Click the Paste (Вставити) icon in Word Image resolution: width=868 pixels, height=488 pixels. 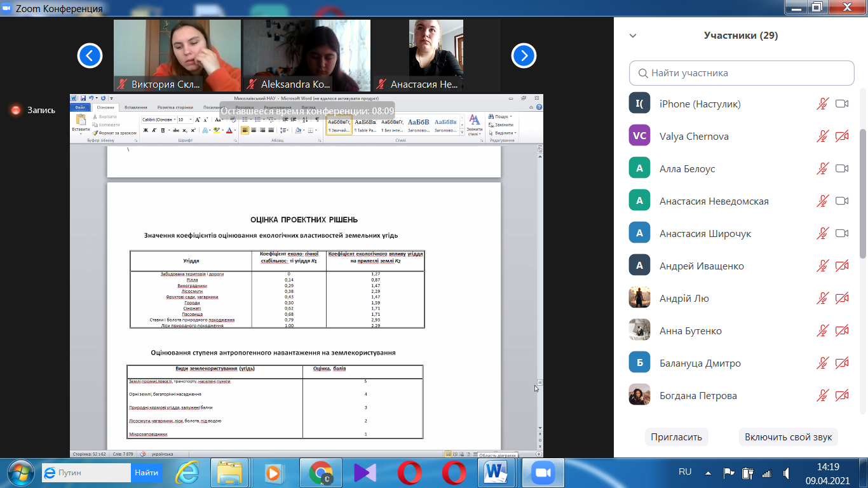pos(81,119)
